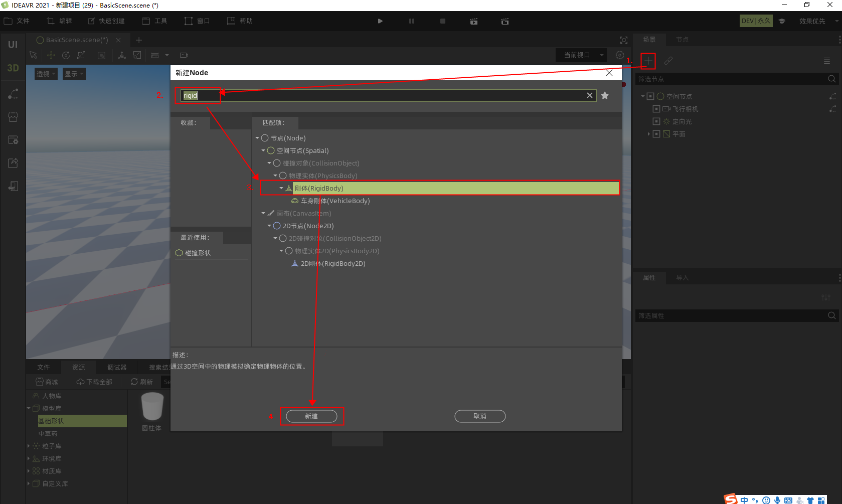This screenshot has width=842, height=504.
Task: Click the favorite star icon in dialog
Action: [605, 95]
